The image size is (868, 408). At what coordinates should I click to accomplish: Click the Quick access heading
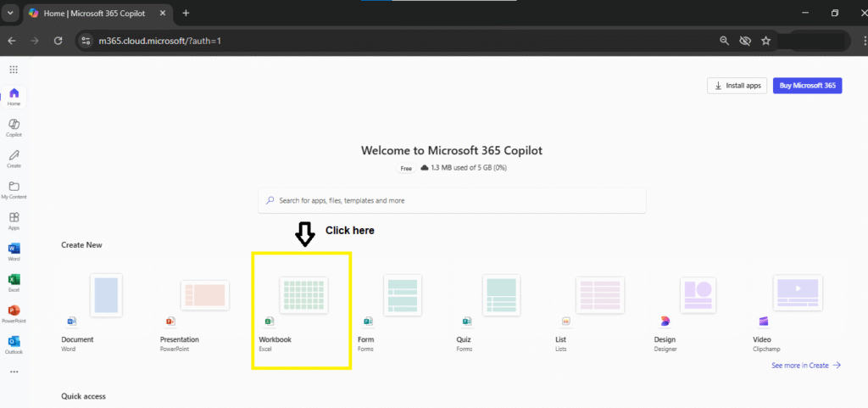coord(84,396)
